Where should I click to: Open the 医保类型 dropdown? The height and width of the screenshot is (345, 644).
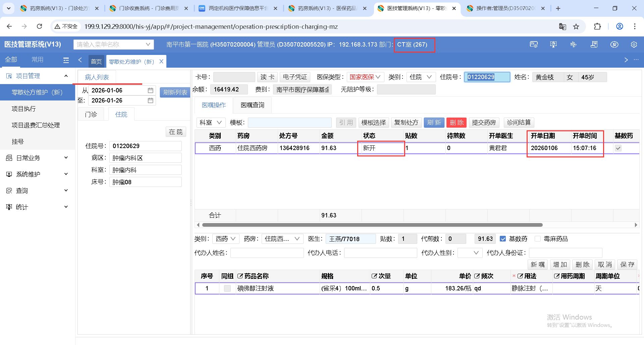365,77
